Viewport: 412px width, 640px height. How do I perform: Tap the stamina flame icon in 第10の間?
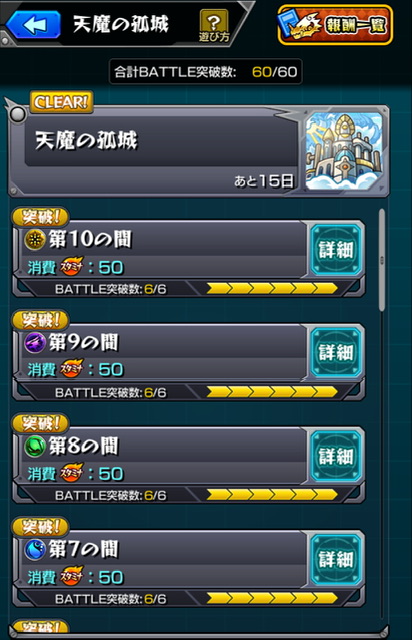pyautogui.click(x=72, y=267)
